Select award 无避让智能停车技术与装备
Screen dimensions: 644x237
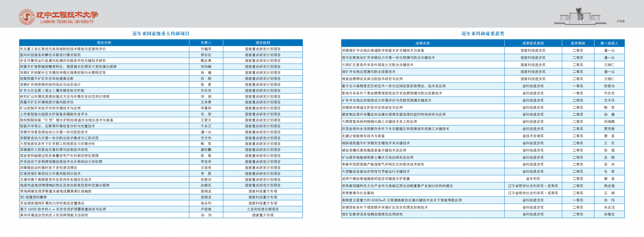[363, 136]
